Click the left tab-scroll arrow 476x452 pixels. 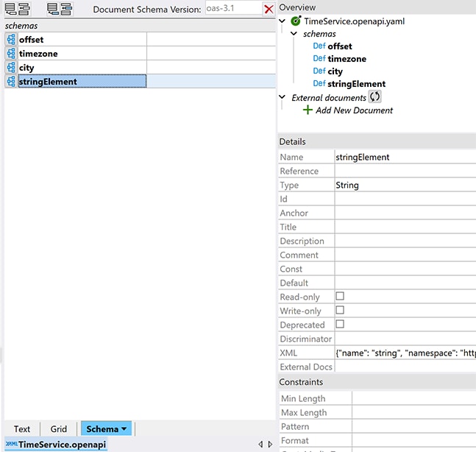tap(260, 444)
